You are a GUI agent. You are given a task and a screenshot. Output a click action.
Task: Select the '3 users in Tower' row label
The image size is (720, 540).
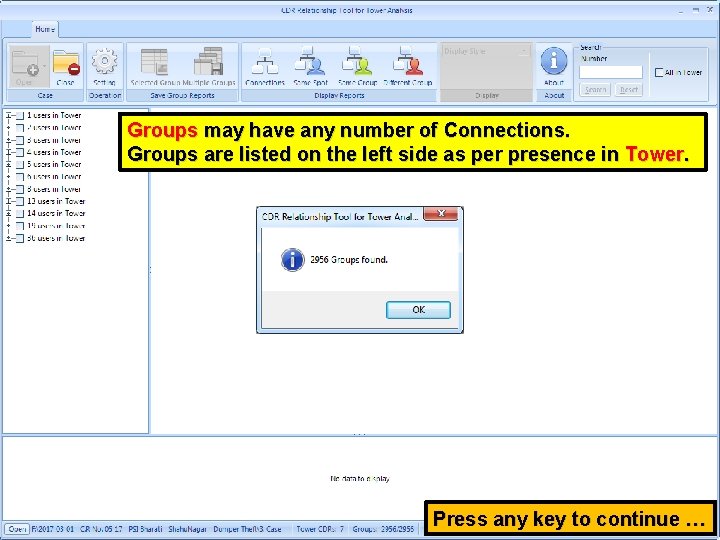[x=54, y=141]
